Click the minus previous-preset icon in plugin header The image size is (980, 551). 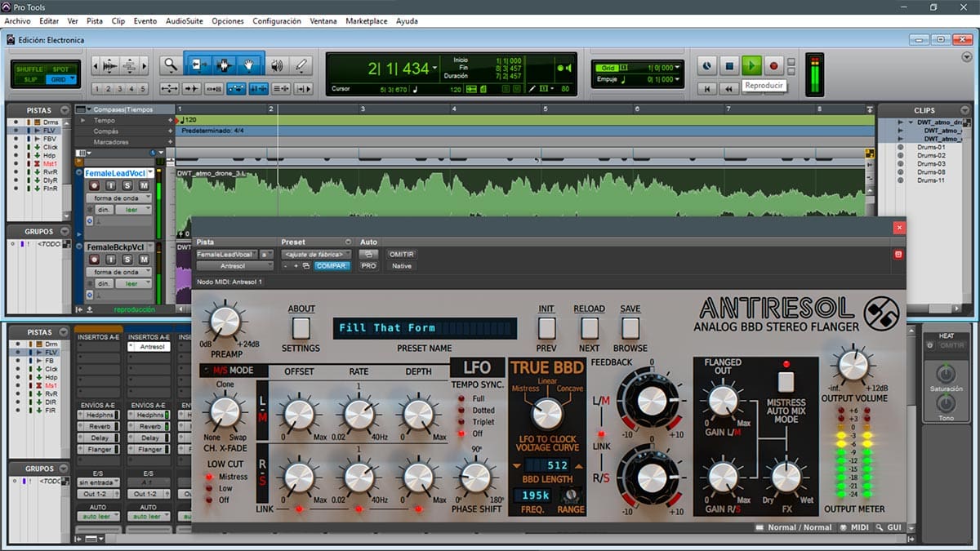coord(286,266)
